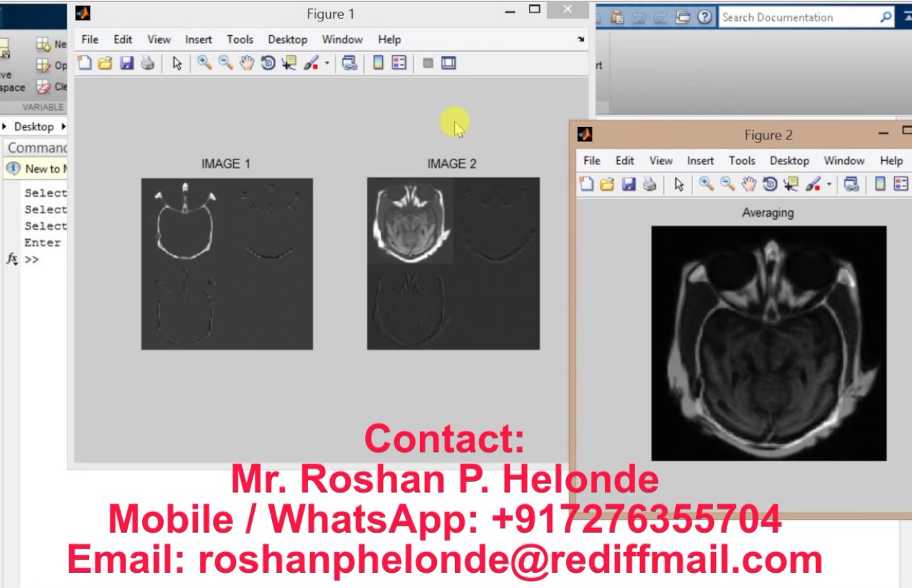Click the Search Documentation magnifier button

pyautogui.click(x=884, y=17)
